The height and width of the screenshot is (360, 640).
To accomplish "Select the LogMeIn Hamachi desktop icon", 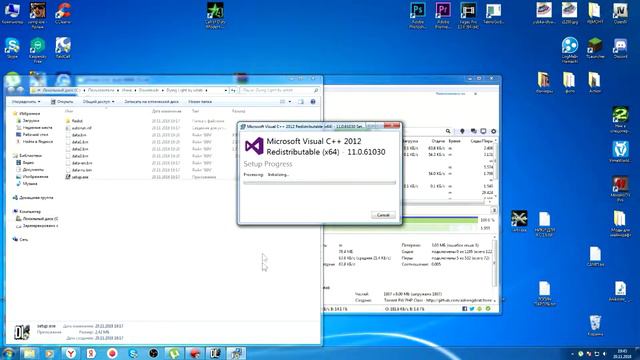I will click(x=570, y=50).
